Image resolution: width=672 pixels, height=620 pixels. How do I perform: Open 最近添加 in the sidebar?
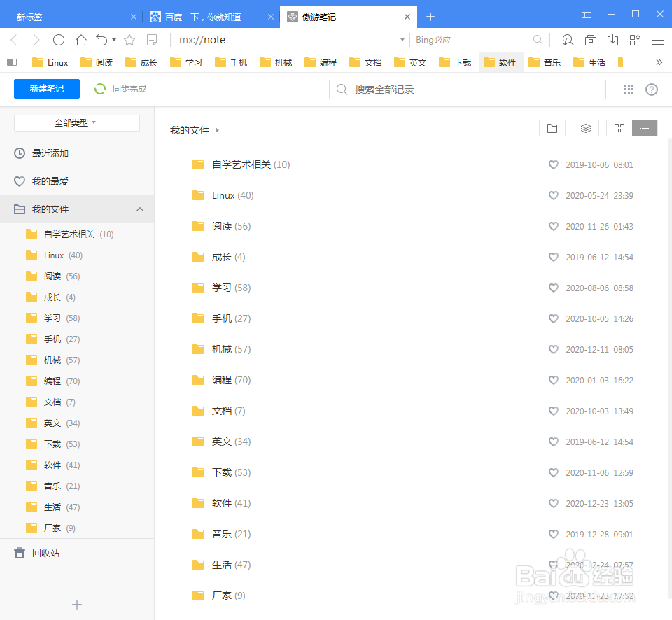77,153
